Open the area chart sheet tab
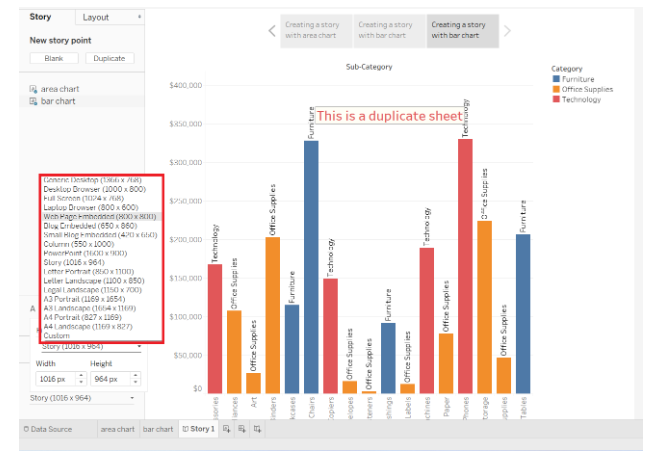The image size is (659, 467). tap(117, 429)
